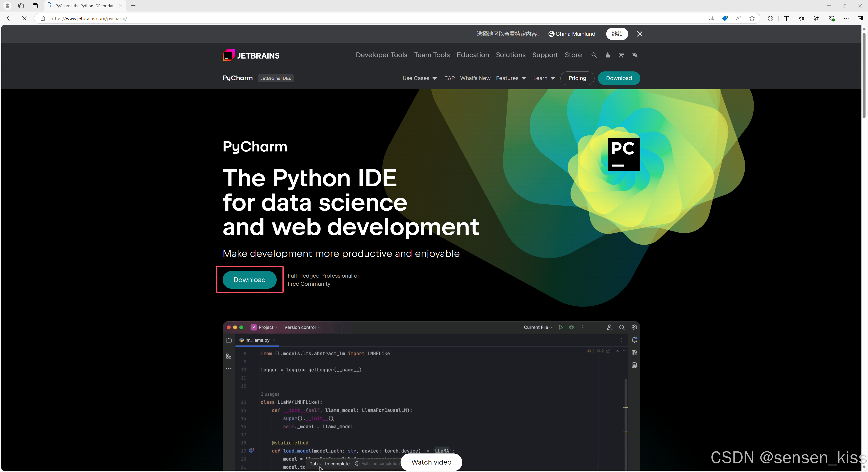Click the PC PyCharm logo image
Screen dimensions: 868x472
pyautogui.click(x=624, y=154)
